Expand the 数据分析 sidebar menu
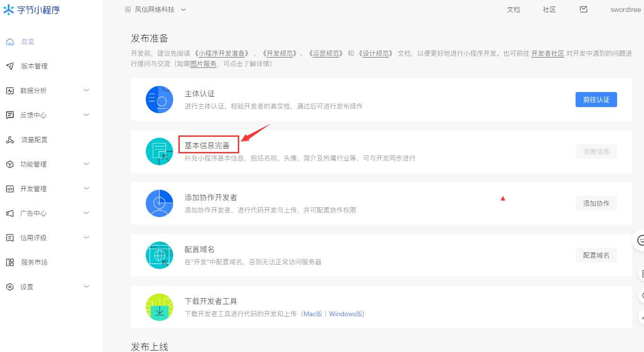The width and height of the screenshot is (644, 352). (47, 91)
